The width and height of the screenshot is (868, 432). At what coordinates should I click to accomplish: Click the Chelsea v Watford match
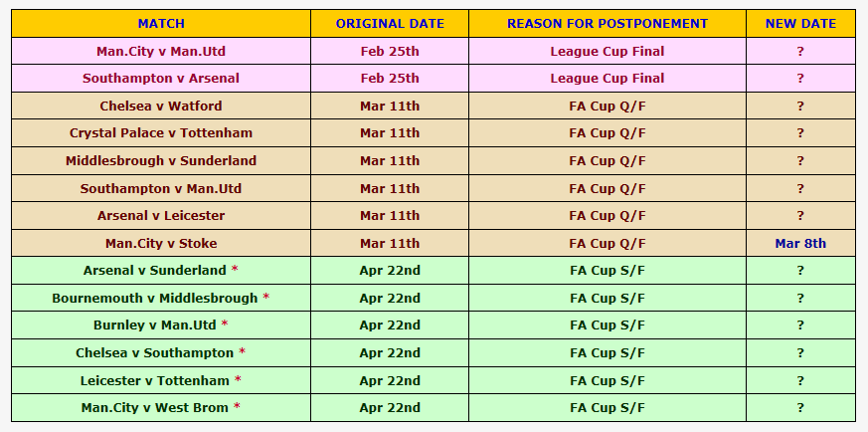[160, 106]
